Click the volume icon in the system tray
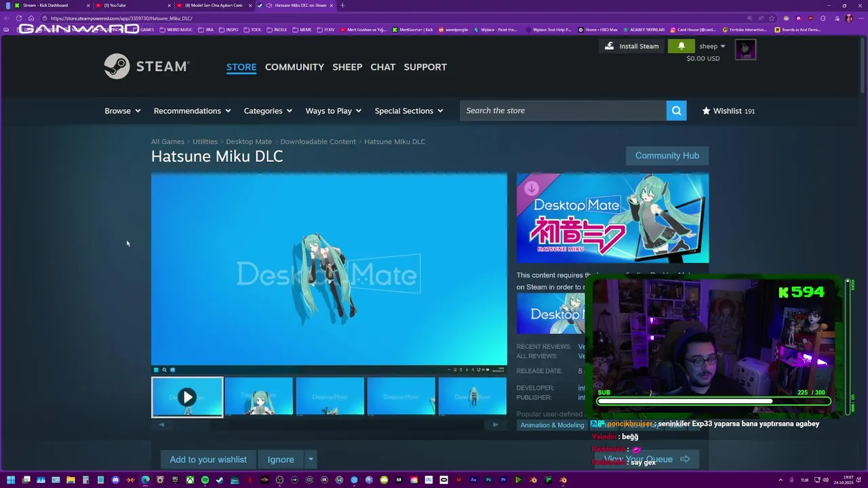The height and width of the screenshot is (488, 868). pos(825,480)
